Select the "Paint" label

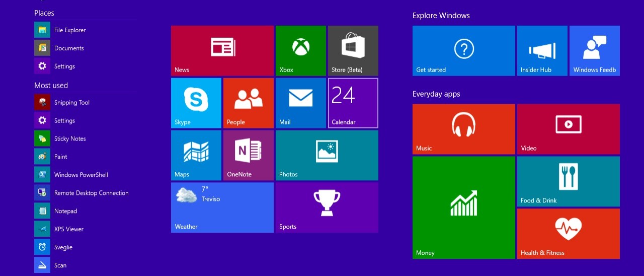(61, 157)
